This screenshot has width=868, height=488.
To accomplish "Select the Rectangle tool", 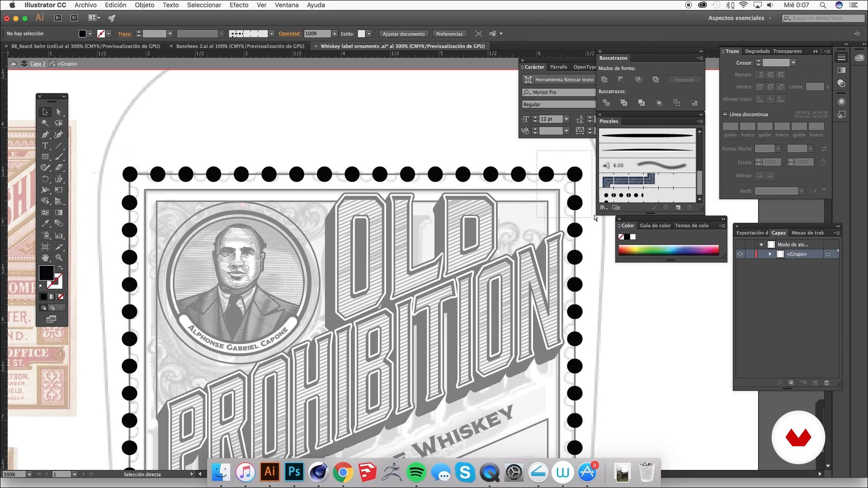I will 45,157.
